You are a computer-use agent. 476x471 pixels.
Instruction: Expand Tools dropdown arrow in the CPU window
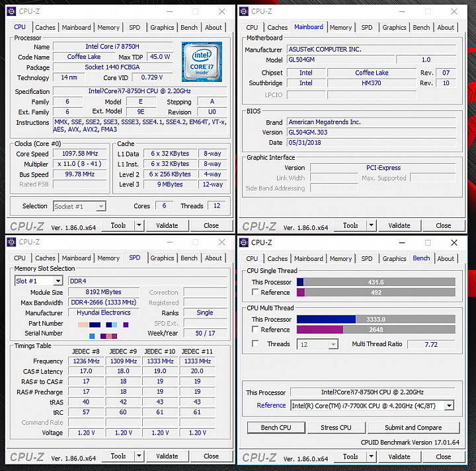pos(139,225)
